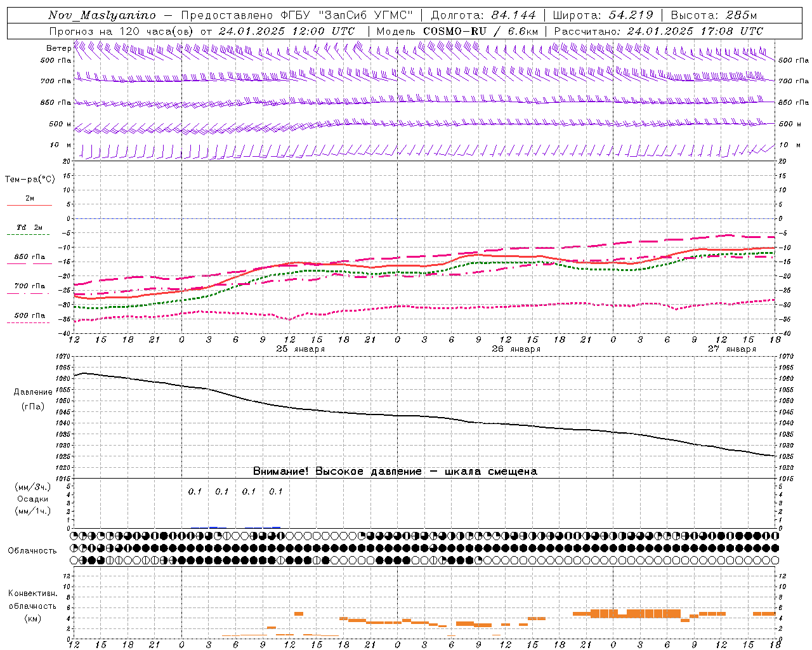Viewport: 812px width, 650px height.
Task: Click the Конвективн. convective cloud label
Action: click(x=32, y=594)
